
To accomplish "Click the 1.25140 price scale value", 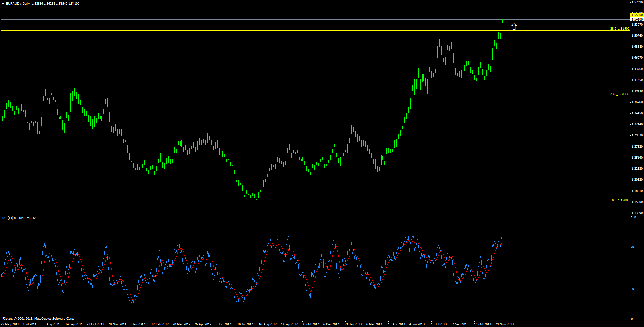I will coord(637,158).
